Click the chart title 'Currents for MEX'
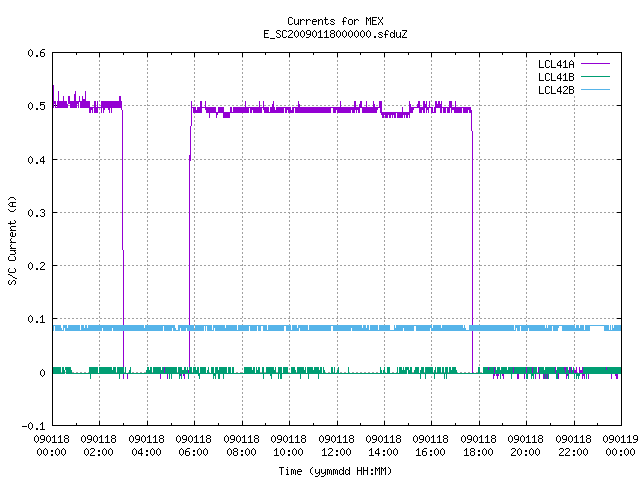 (335, 21)
